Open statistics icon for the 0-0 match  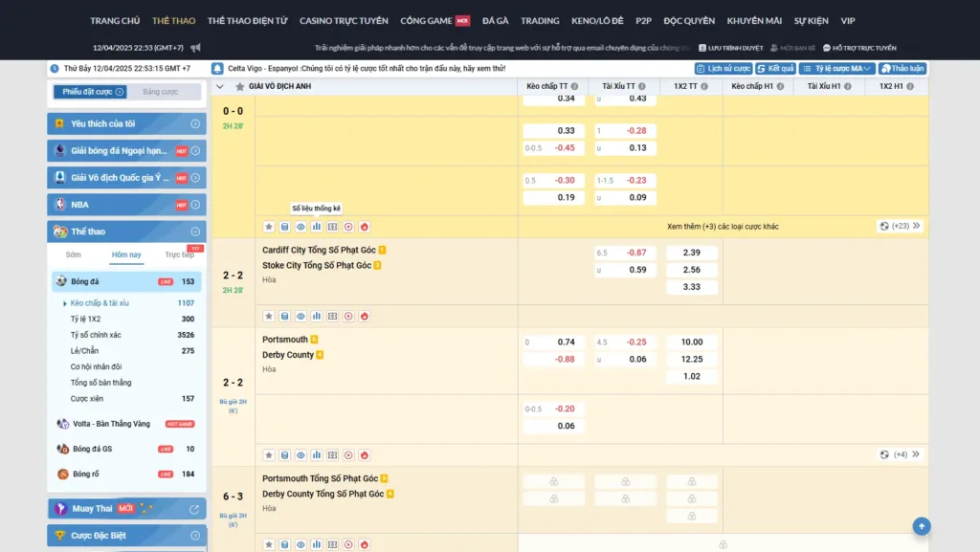click(317, 227)
